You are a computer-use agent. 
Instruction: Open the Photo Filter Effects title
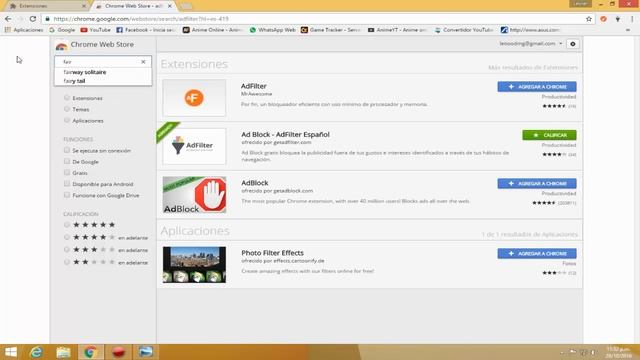[272, 253]
